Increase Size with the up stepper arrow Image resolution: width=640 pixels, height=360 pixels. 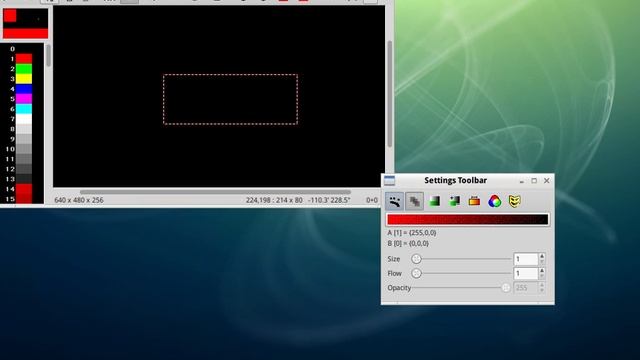tap(542, 256)
